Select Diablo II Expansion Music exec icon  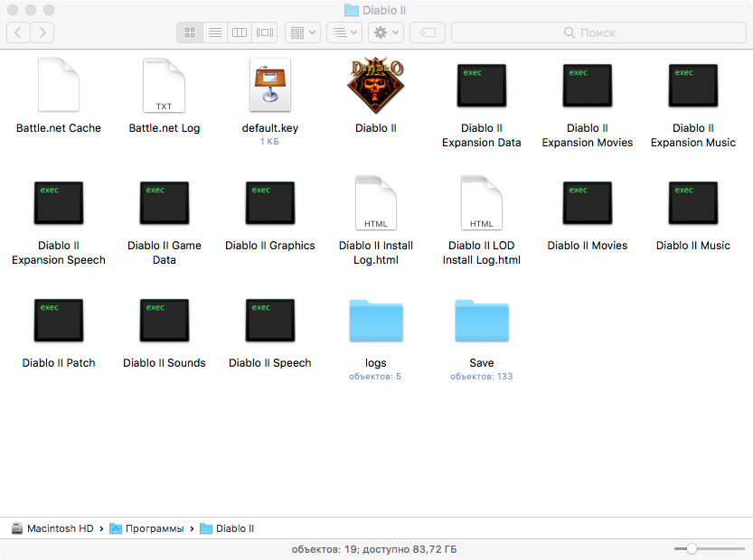pos(693,86)
